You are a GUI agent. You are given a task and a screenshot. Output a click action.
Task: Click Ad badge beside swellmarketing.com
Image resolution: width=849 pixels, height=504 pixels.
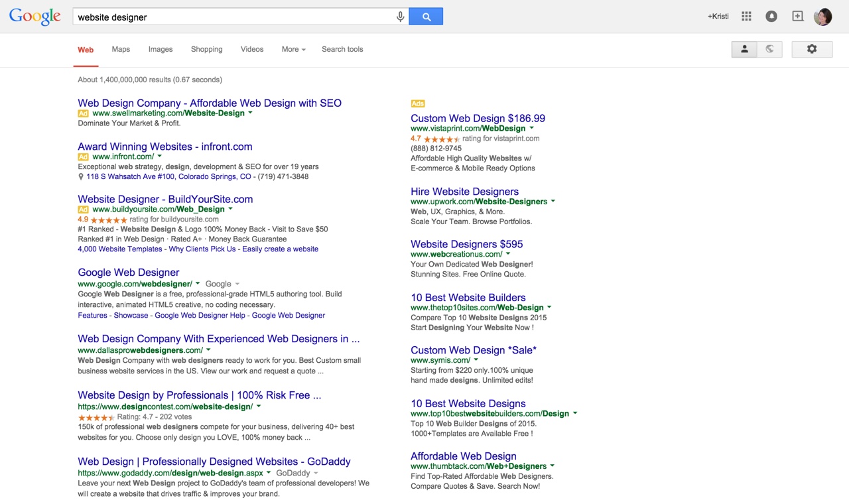pos(83,113)
